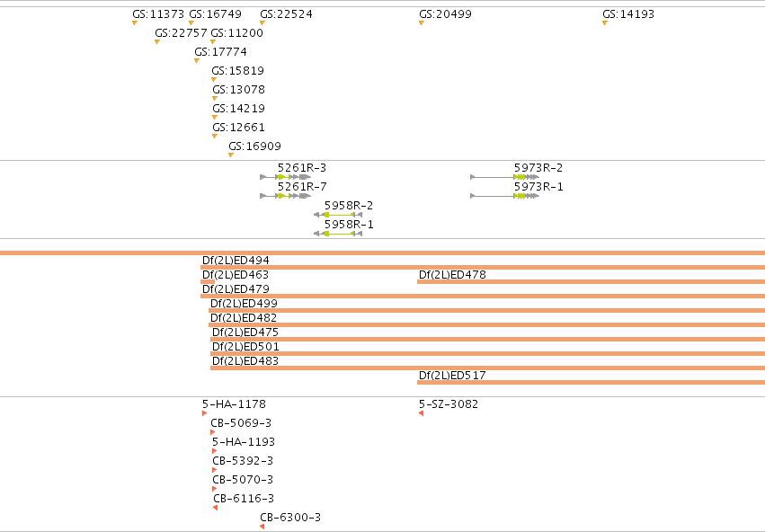Viewport: 765px width, 532px height.
Task: Click the Df(2L)ED478 label
Action: click(x=452, y=274)
